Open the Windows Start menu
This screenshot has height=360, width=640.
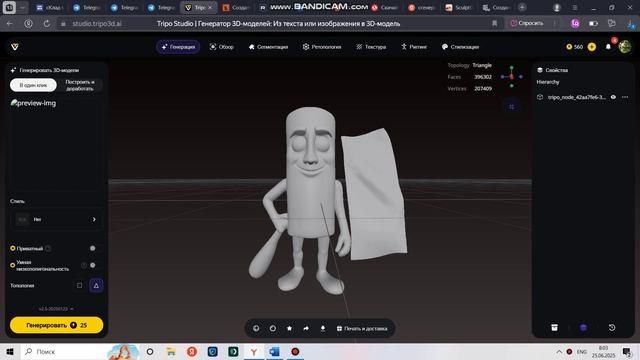(x=10, y=351)
